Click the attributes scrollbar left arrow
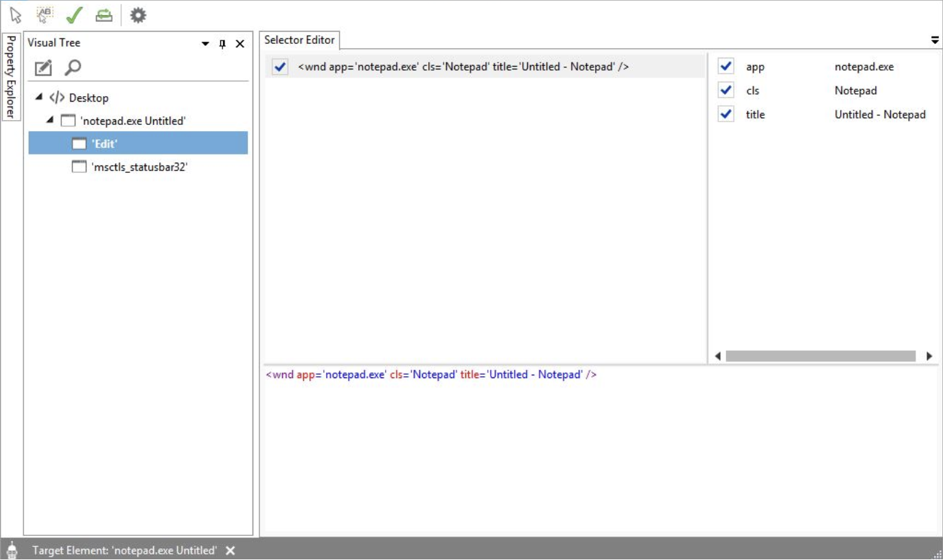Image resolution: width=943 pixels, height=560 pixels. pos(718,356)
